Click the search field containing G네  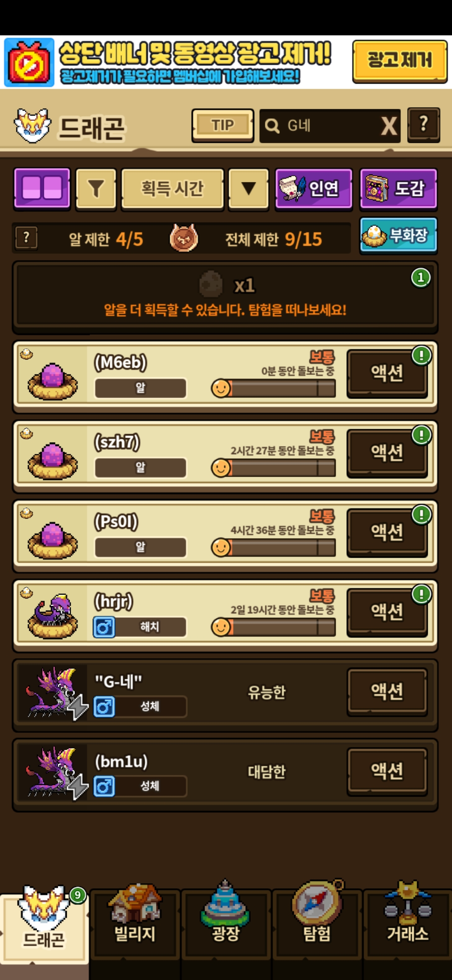tap(322, 126)
